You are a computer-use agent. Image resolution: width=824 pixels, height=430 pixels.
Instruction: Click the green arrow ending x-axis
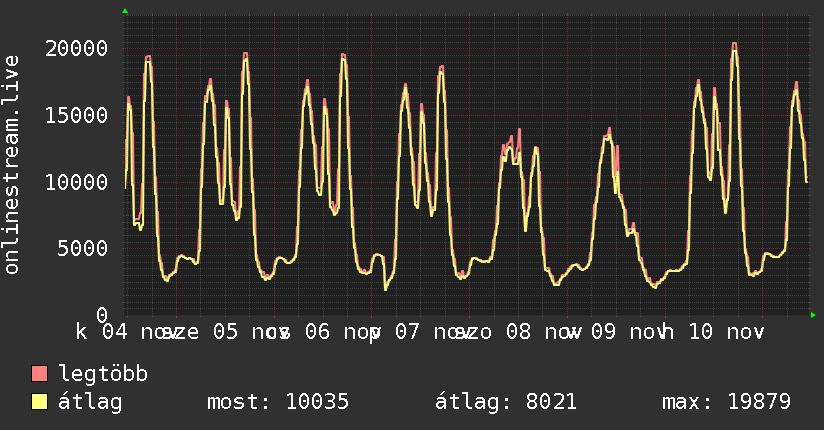pyautogui.click(x=813, y=315)
